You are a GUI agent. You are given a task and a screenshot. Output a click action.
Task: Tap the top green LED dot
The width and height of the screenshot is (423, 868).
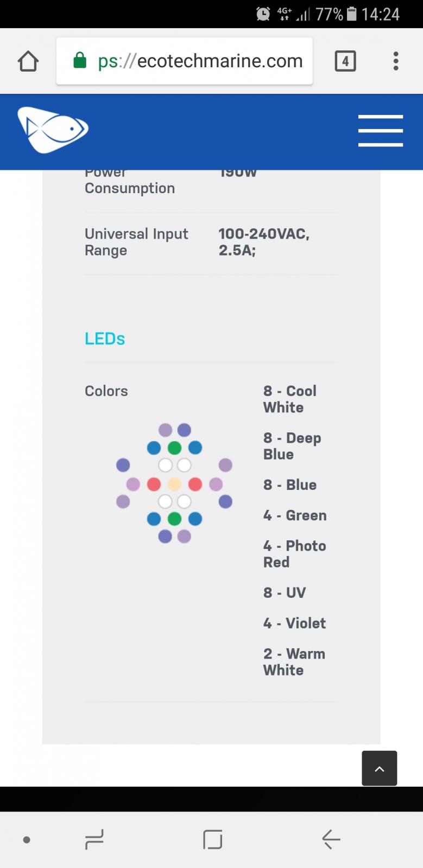(x=174, y=448)
